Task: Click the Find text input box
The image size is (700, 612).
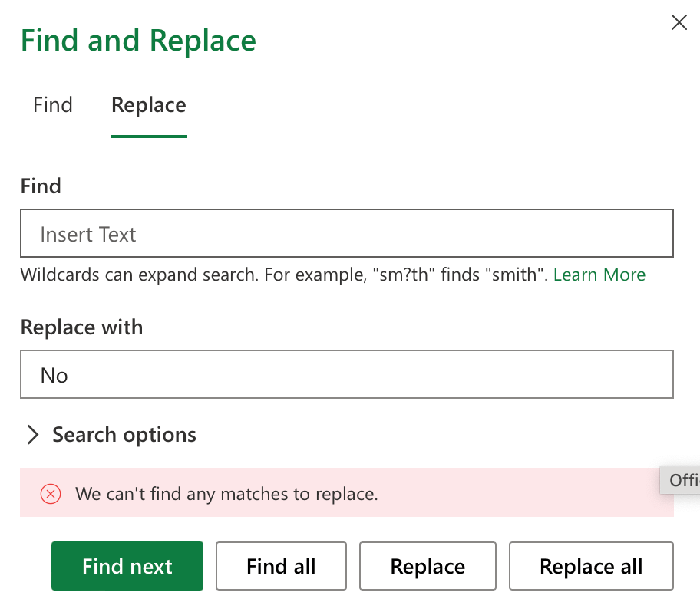Action: (346, 234)
